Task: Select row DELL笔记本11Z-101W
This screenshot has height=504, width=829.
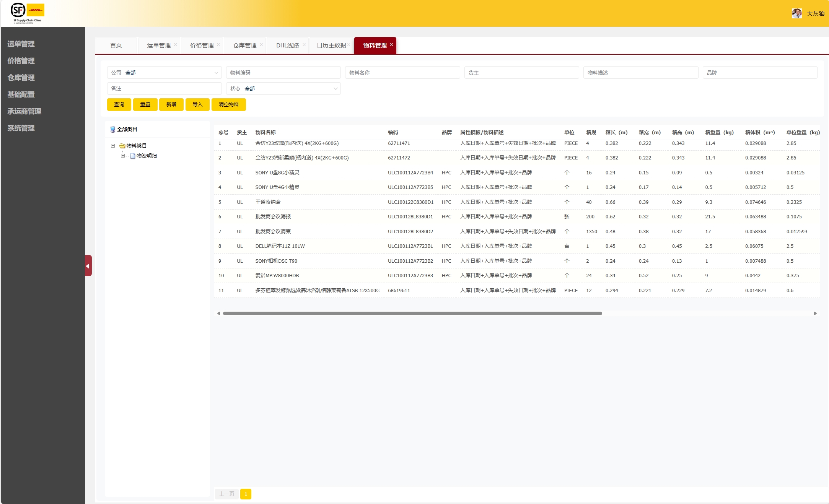Action: click(x=517, y=246)
